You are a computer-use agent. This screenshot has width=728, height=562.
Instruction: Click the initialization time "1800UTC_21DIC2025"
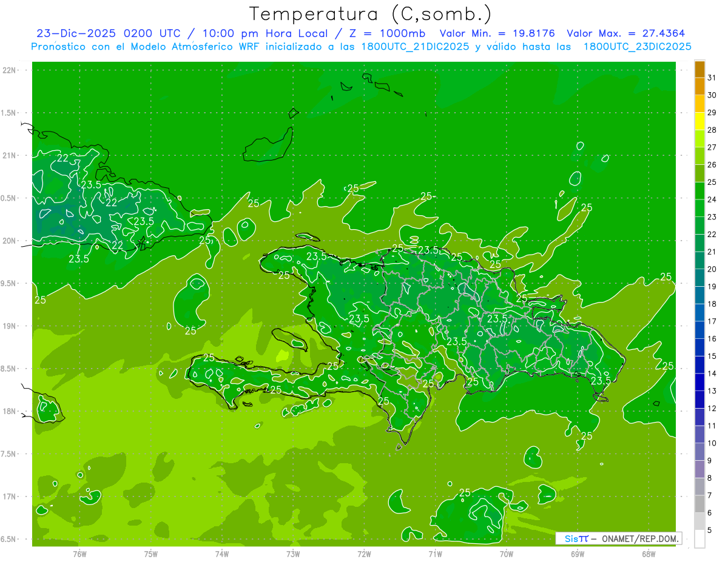(411, 47)
